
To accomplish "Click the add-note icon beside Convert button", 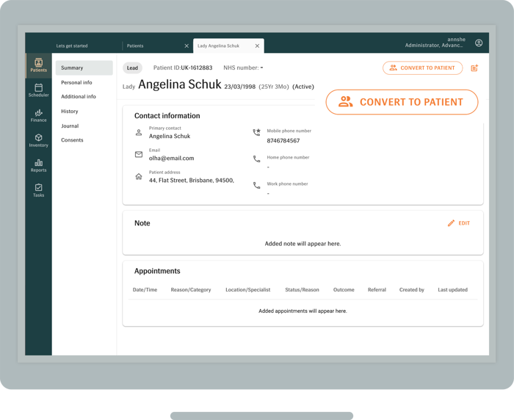I will [474, 68].
